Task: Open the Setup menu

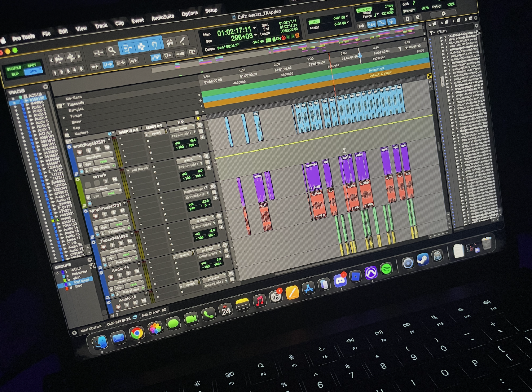Action: pos(211,11)
